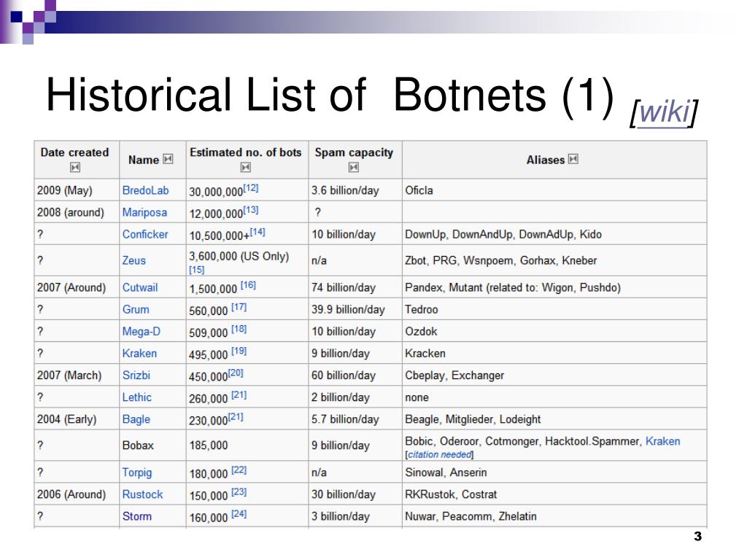Open citation [21] in the Lethic row
The width and height of the screenshot is (747, 560).
pyautogui.click(x=239, y=394)
